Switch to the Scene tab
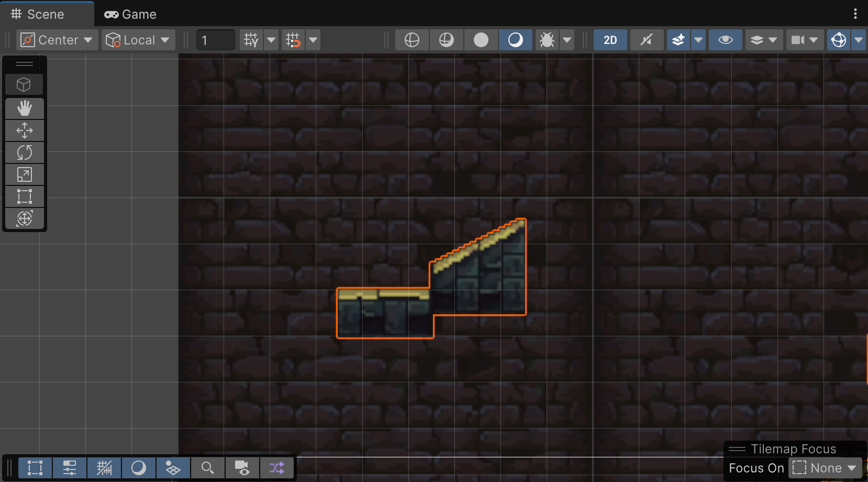This screenshot has width=868, height=482. click(x=46, y=14)
